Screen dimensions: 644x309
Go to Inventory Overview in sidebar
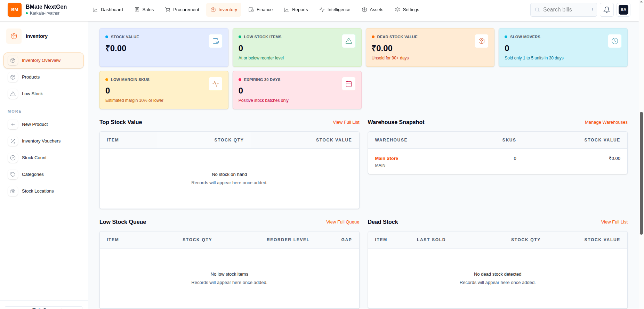click(44, 60)
